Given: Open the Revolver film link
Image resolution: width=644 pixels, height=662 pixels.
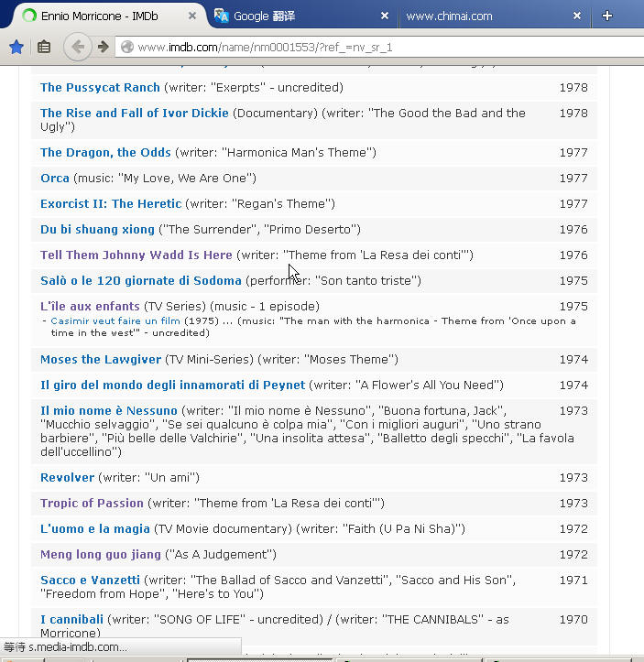Looking at the screenshot, I should point(68,478).
